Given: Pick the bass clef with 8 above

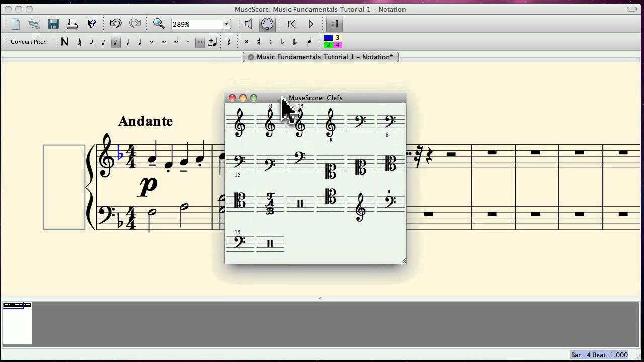Looking at the screenshot, I should [x=391, y=200].
